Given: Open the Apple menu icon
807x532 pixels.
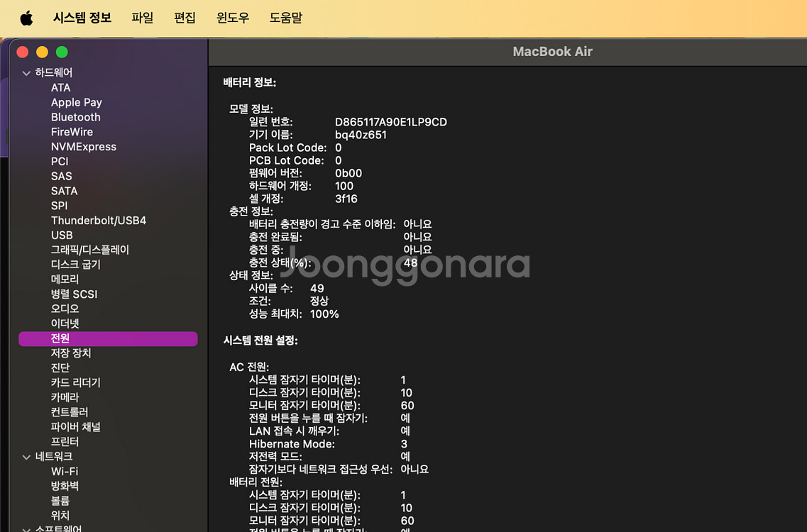Looking at the screenshot, I should [x=26, y=18].
